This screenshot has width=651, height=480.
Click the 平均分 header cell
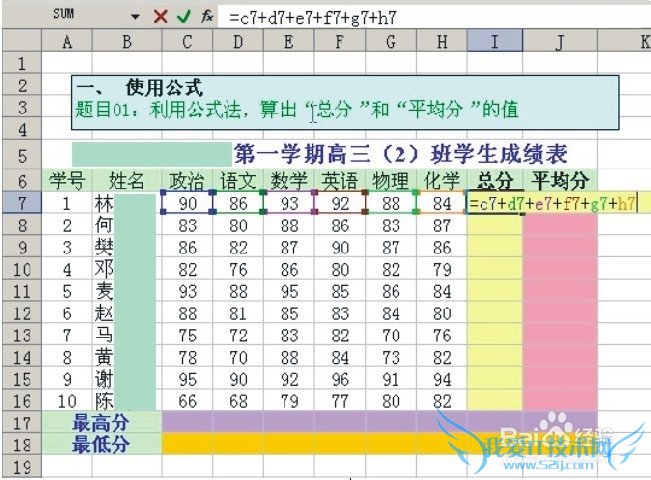(x=560, y=181)
